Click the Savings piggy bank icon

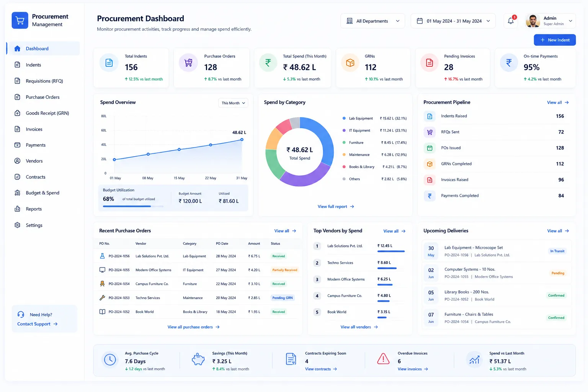[198, 359]
